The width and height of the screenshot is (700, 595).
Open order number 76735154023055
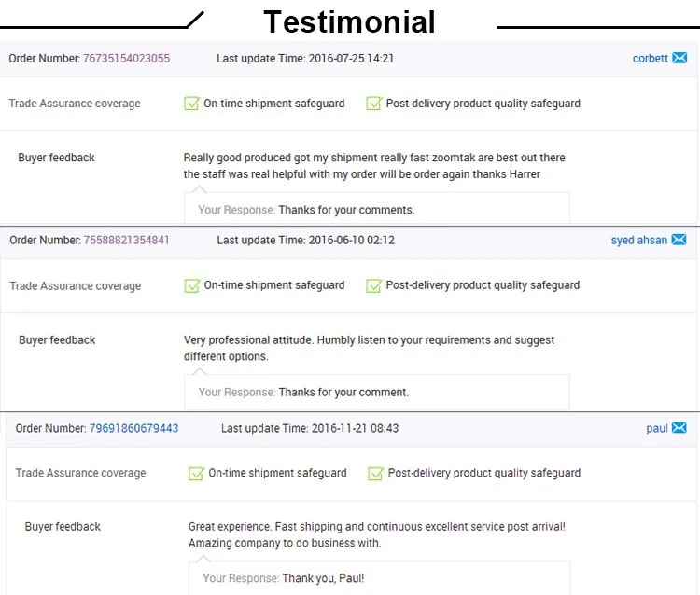[x=126, y=59]
